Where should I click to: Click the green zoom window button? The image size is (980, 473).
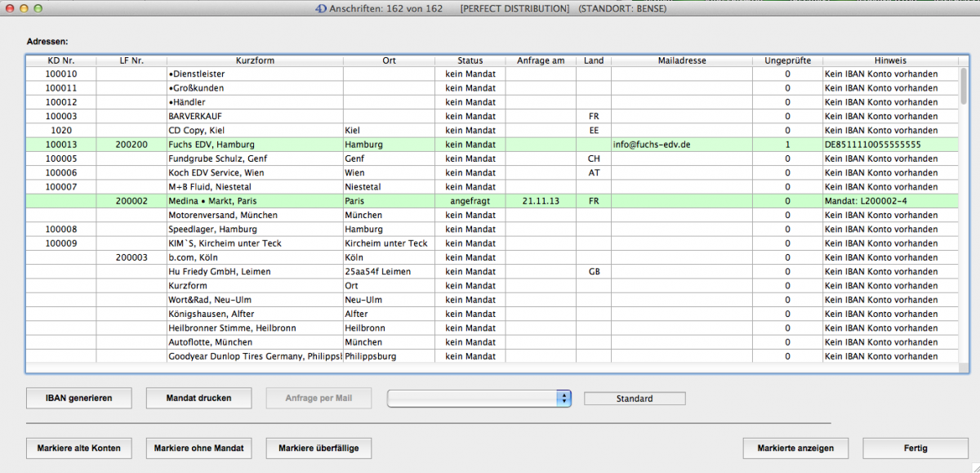(x=38, y=7)
